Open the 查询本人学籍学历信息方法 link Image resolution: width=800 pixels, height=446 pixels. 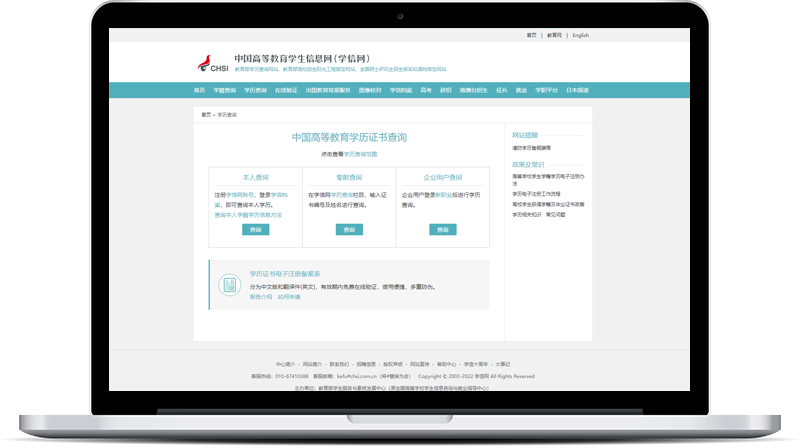248,215
